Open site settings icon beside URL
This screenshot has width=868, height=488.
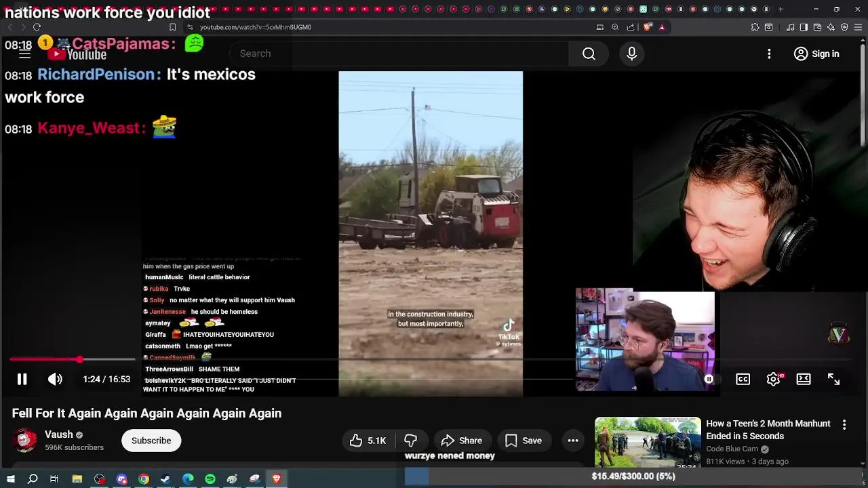(x=190, y=27)
